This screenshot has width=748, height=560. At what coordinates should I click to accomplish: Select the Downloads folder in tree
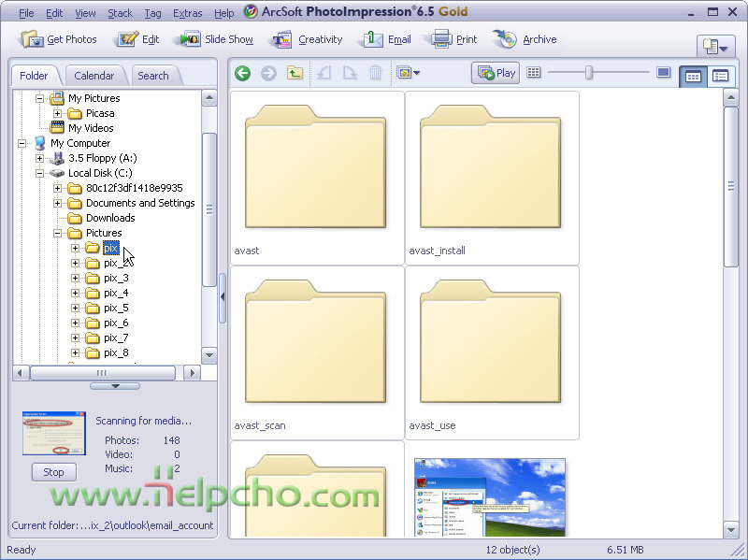110,218
